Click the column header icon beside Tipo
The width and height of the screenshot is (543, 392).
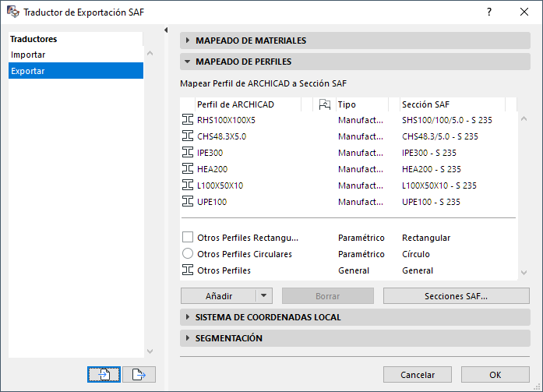[325, 104]
